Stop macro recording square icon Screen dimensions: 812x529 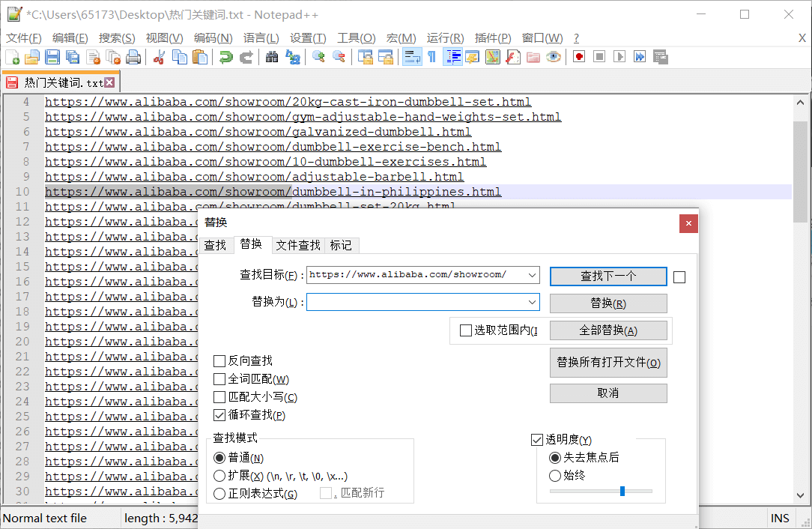pyautogui.click(x=599, y=57)
